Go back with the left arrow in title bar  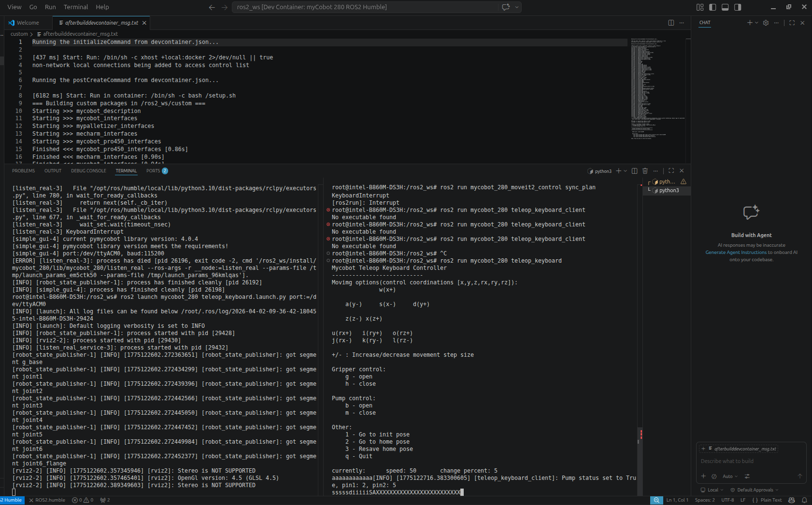tap(212, 7)
